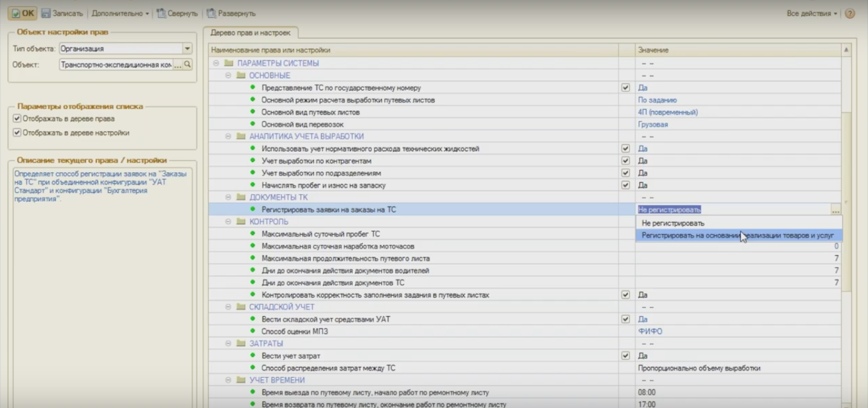The height and width of the screenshot is (408, 868).
Task: Click the OK button with checkmark icon
Action: tap(22, 13)
